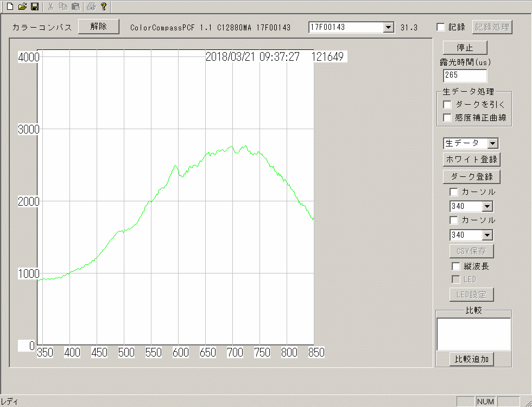Click the ホワイト登録 button
This screenshot has height=407, width=532.
click(x=471, y=160)
